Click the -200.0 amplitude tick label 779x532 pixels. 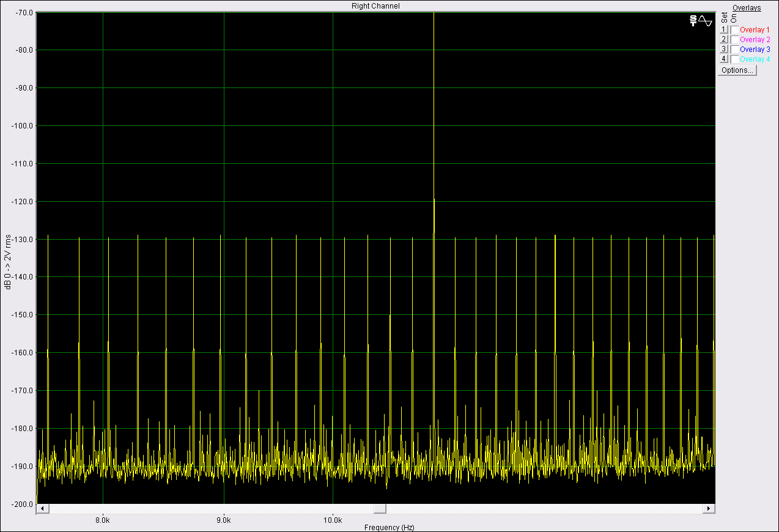point(22,504)
